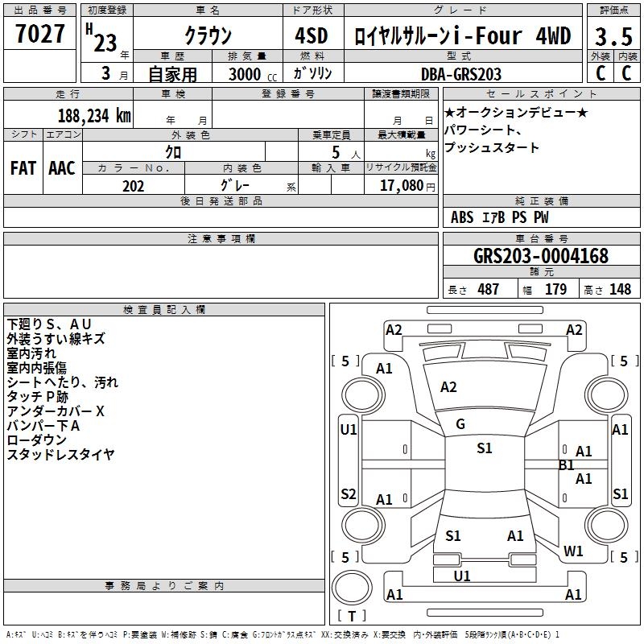Click the lot number 7027
644x644 pixels.
(40, 35)
